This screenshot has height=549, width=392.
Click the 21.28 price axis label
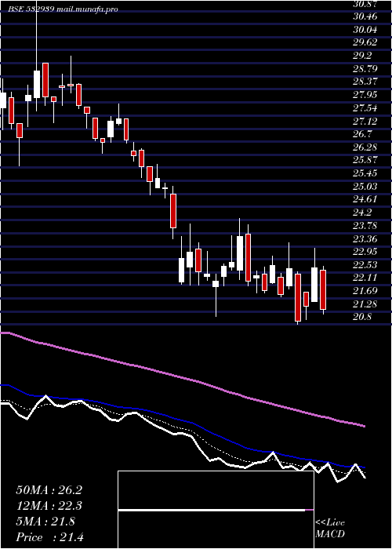point(365,304)
